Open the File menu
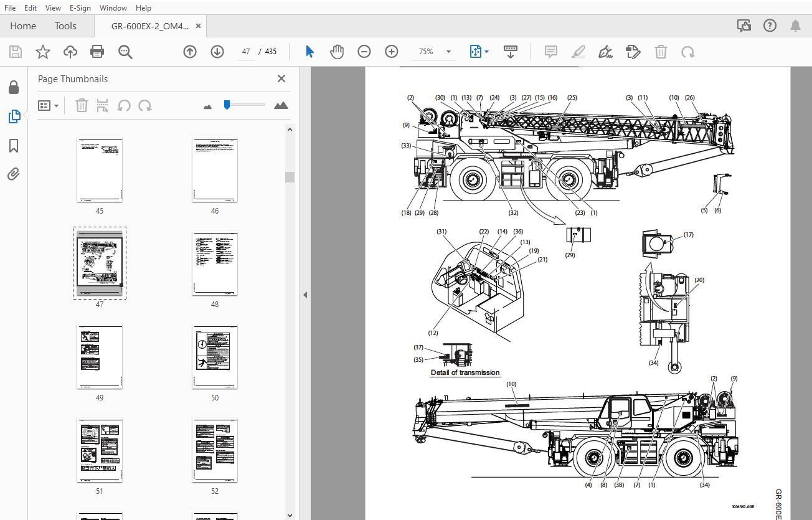 pyautogui.click(x=10, y=8)
